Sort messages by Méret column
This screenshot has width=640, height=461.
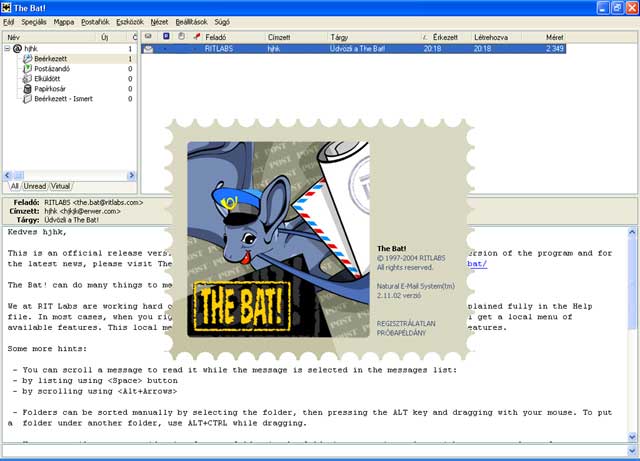tap(555, 37)
